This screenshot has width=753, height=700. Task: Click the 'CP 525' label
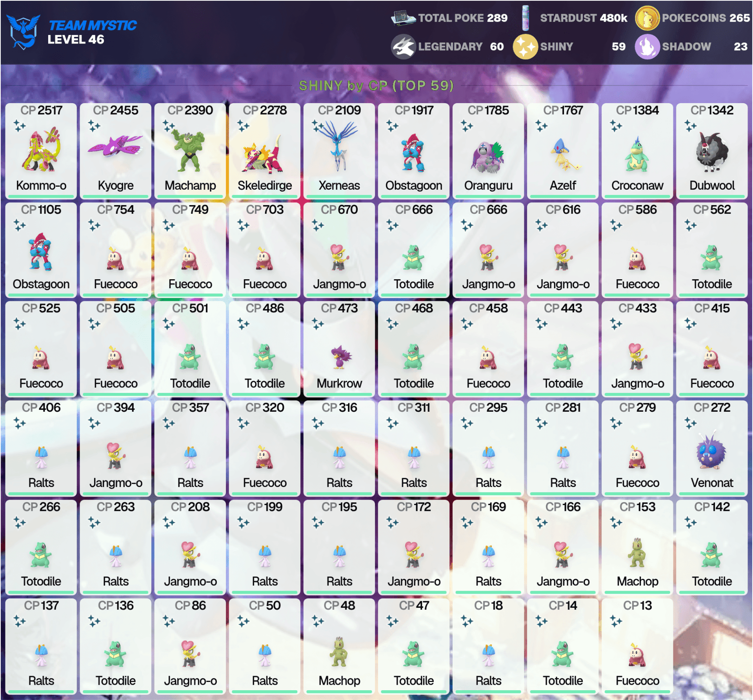click(41, 308)
